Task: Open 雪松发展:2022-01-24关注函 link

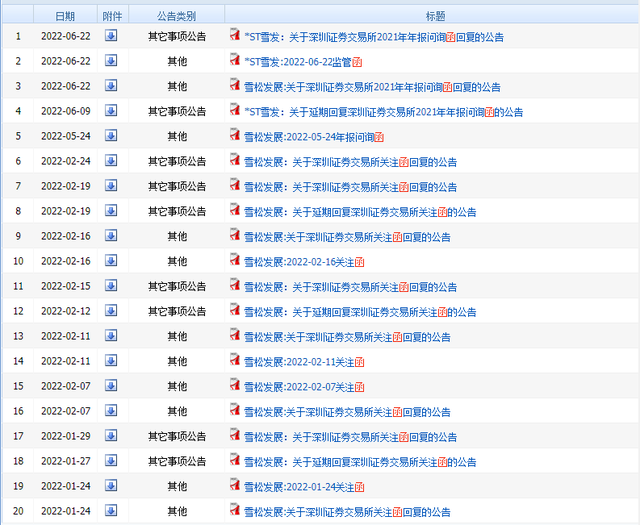Action: (x=304, y=487)
